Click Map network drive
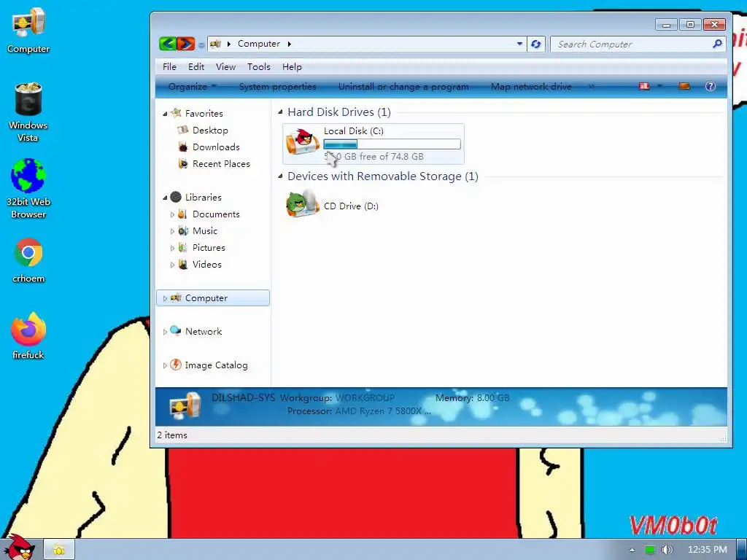Image resolution: width=747 pixels, height=560 pixels. pos(531,87)
